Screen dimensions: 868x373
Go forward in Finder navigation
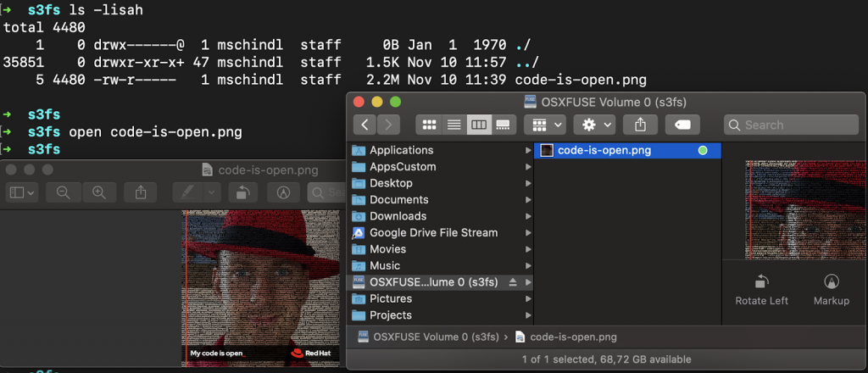click(388, 125)
